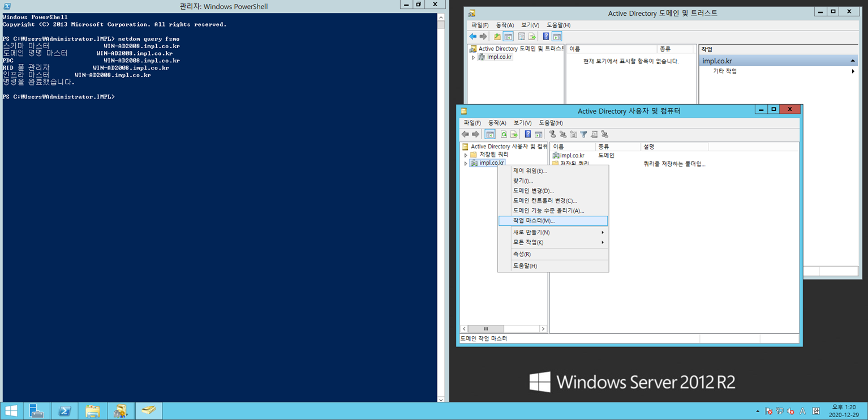Open 새로 만들기(N) submenu in context menu

553,232
